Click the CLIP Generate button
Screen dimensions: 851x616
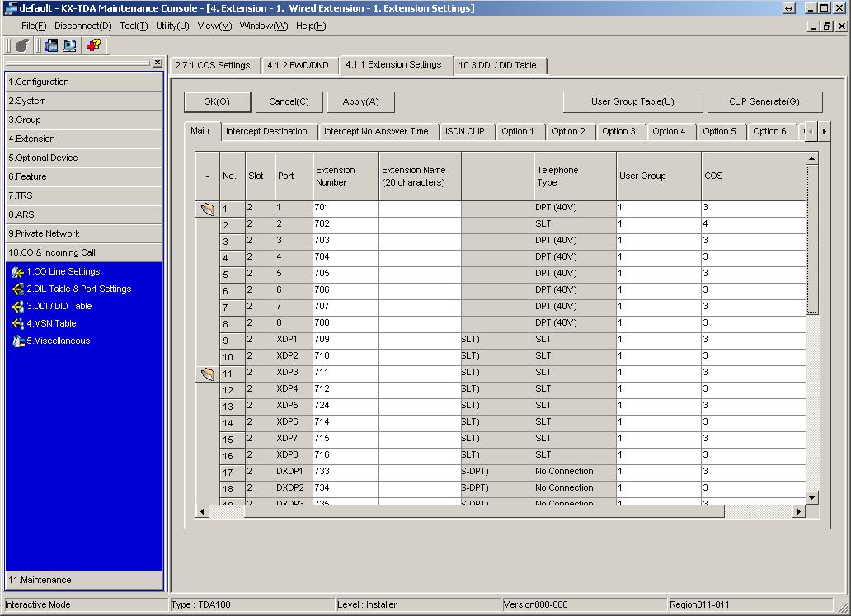click(764, 102)
